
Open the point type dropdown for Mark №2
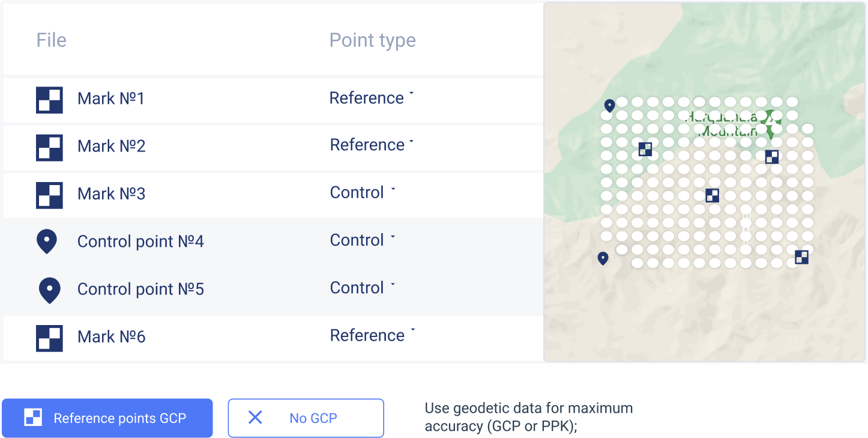click(x=372, y=145)
